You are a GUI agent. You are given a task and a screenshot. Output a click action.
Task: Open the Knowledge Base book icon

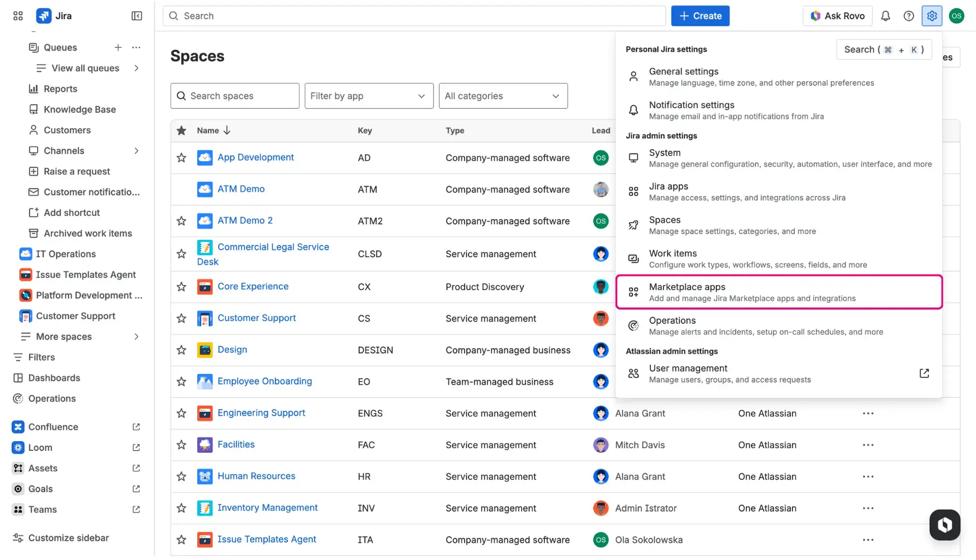[33, 109]
